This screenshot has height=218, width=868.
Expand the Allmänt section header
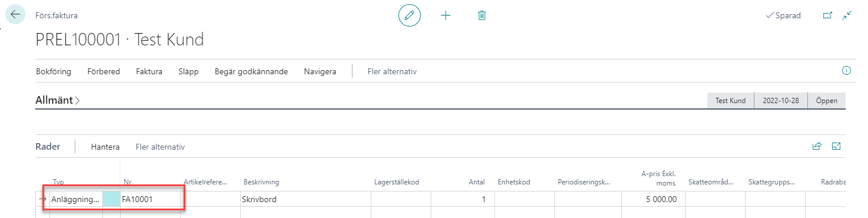(x=58, y=101)
